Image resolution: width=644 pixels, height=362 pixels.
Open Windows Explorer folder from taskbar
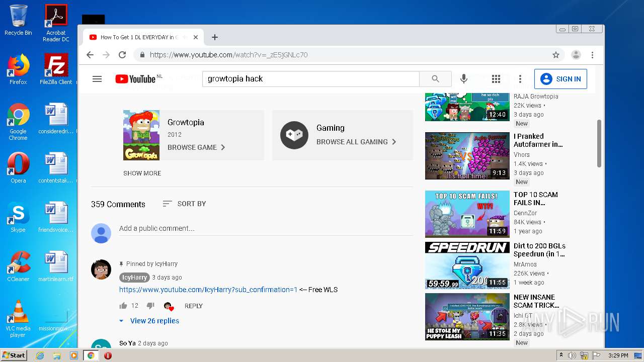tap(57, 355)
